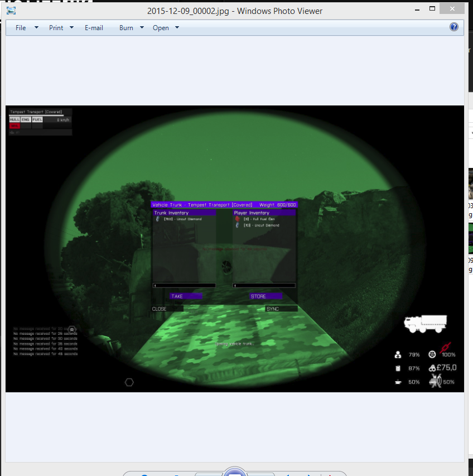Click the health medic icon beside 79%

398,354
